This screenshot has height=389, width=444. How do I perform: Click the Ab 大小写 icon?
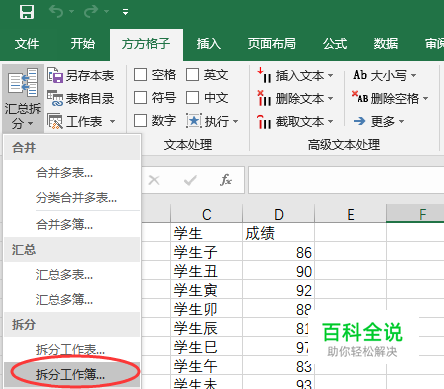point(360,75)
